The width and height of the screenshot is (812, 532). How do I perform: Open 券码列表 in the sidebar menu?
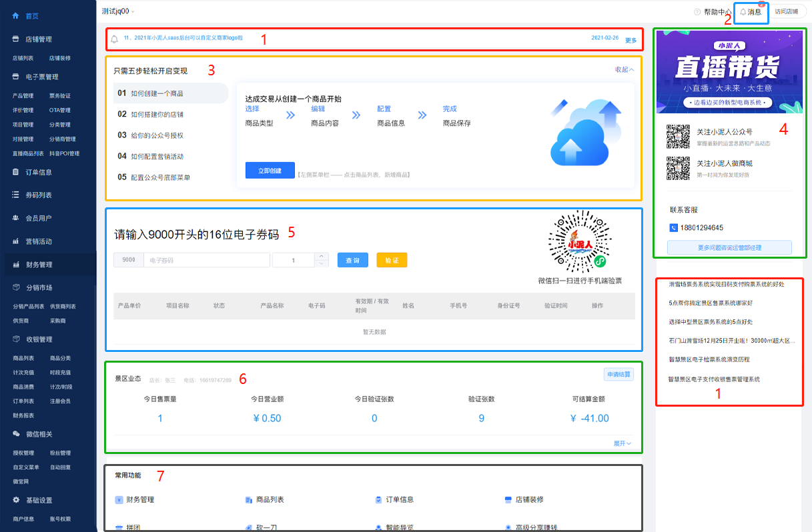pos(39,195)
